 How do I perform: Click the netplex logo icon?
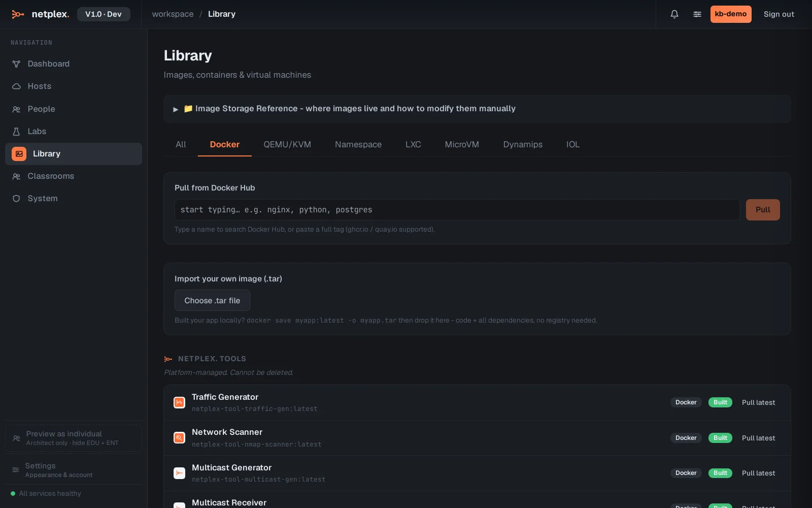[18, 14]
